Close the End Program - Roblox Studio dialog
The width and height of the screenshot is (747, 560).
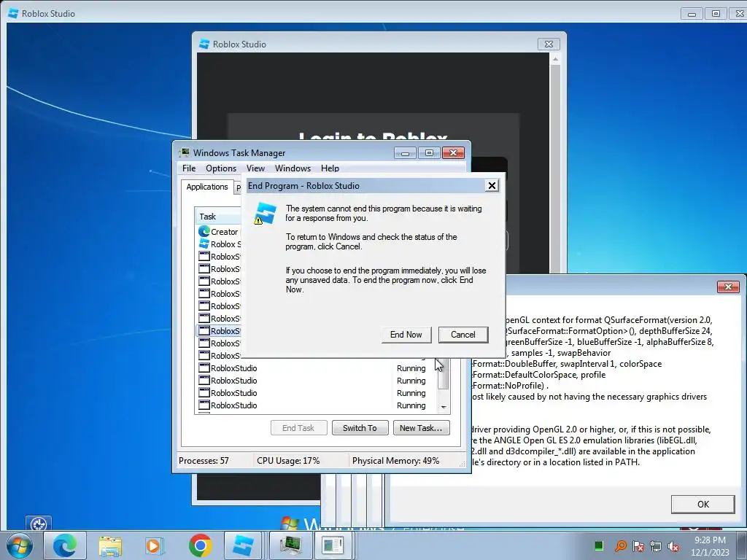tap(492, 186)
